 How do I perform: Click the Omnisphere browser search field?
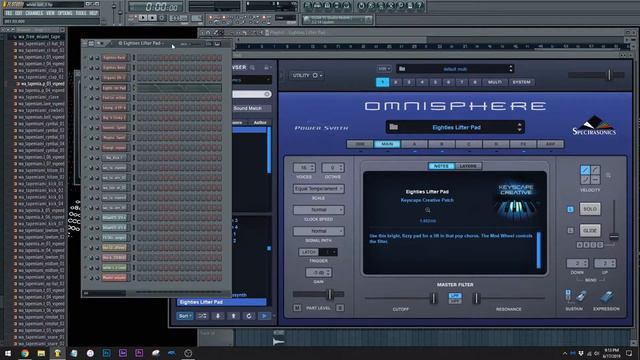(251, 94)
